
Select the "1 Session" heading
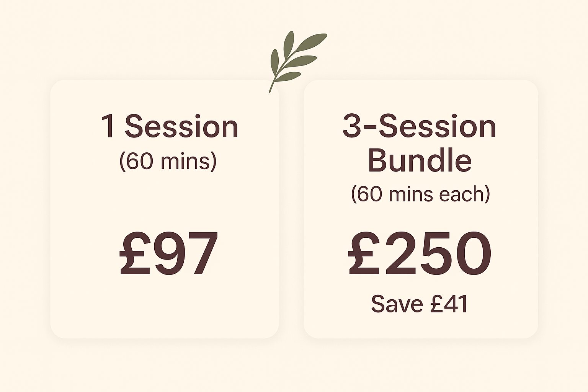tap(170, 126)
